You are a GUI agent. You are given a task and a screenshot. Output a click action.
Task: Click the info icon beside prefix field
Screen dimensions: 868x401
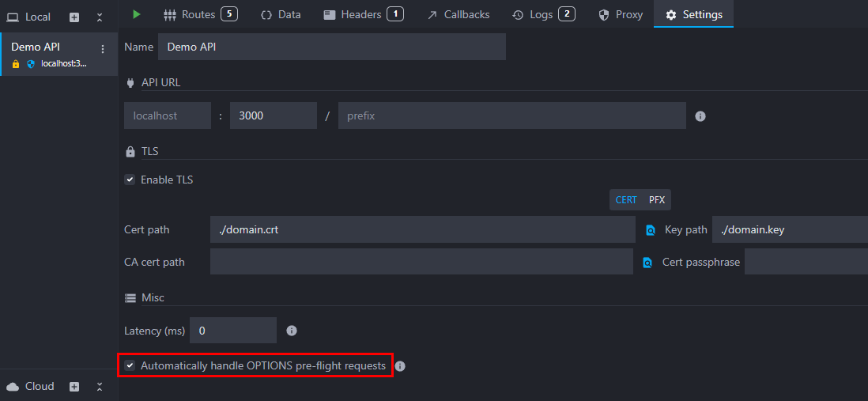click(x=700, y=116)
